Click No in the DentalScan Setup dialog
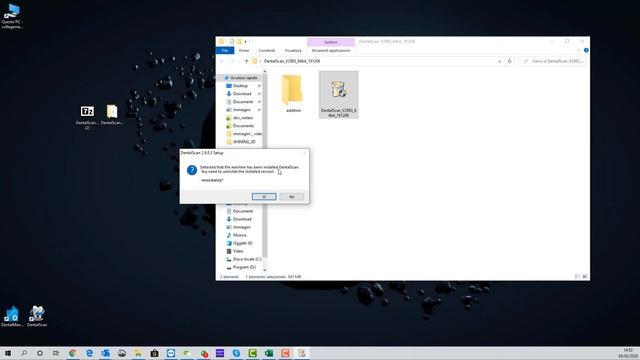640x360 pixels. coord(291,197)
